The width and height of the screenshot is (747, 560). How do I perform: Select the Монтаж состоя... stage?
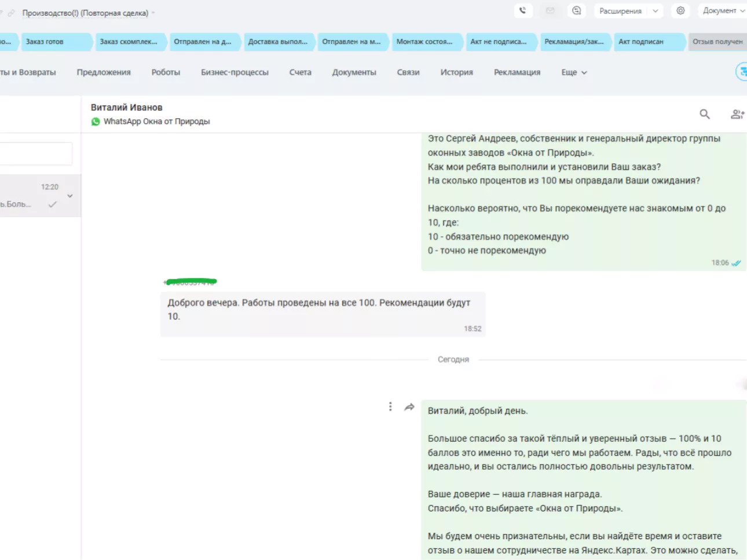(426, 42)
